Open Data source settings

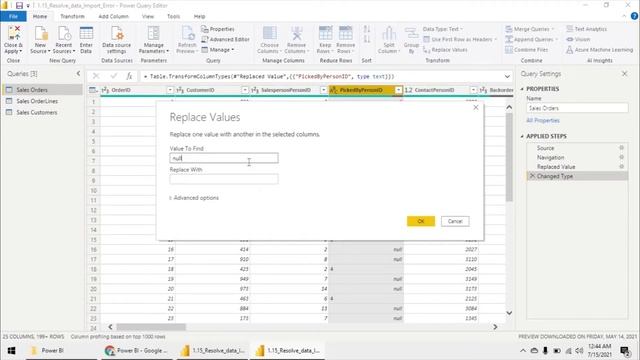pos(117,40)
